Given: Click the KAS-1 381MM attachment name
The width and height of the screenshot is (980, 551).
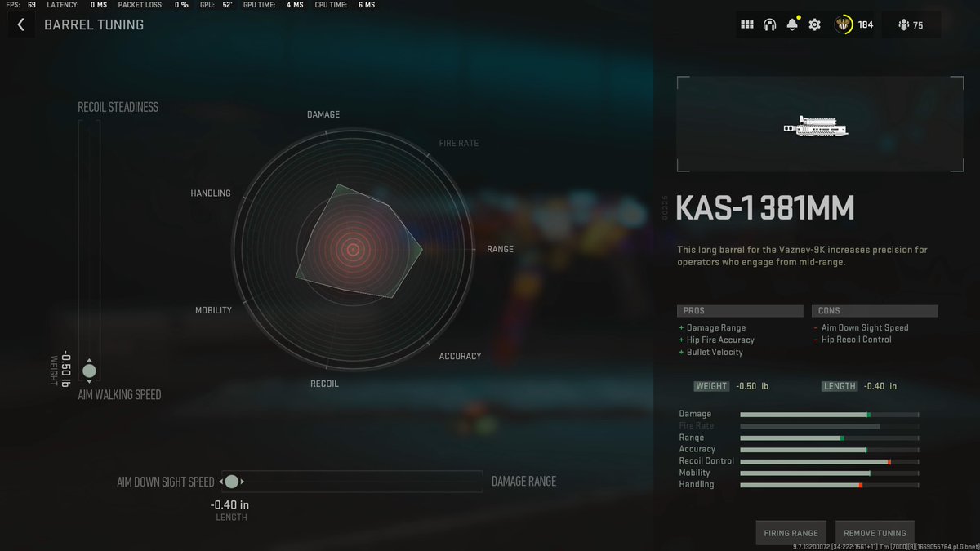Looking at the screenshot, I should (x=765, y=210).
